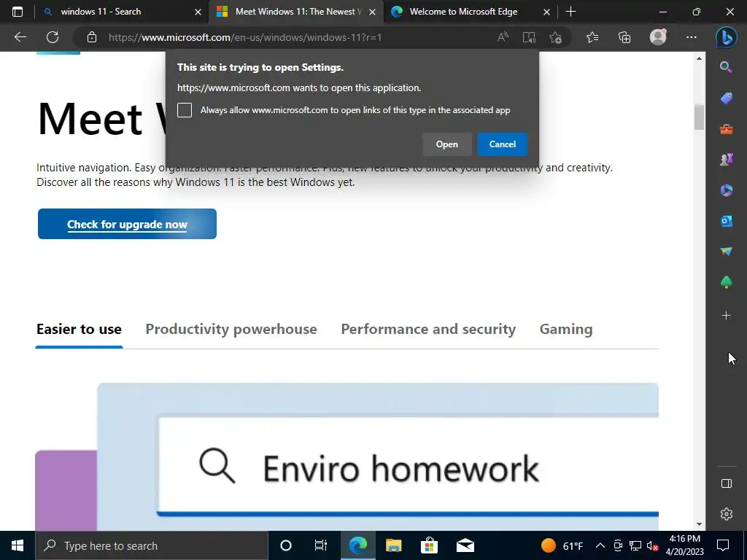Activate Read Aloud icon

(x=503, y=37)
